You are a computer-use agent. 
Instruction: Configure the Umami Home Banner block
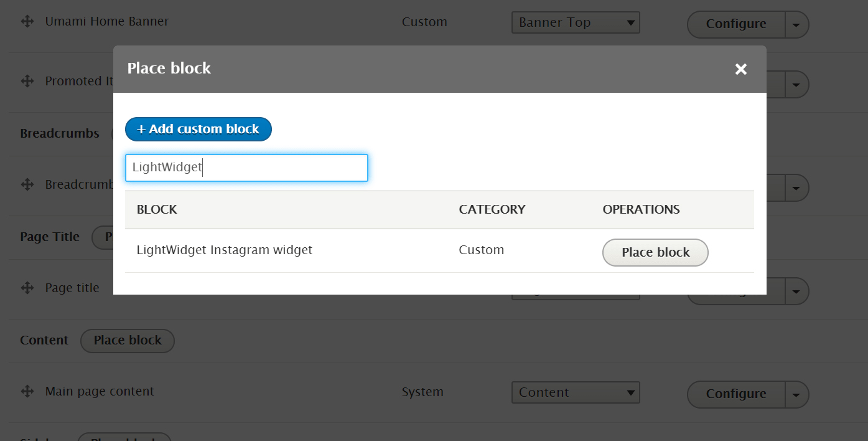(736, 24)
